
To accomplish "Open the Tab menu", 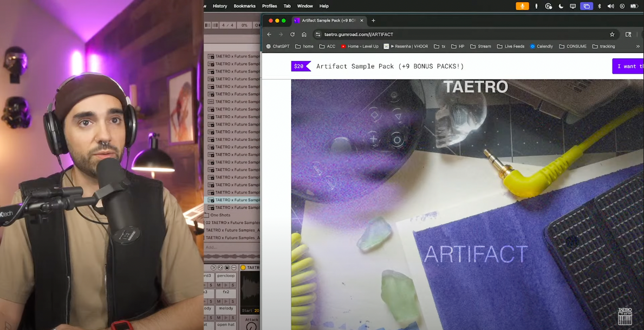I will (x=287, y=6).
